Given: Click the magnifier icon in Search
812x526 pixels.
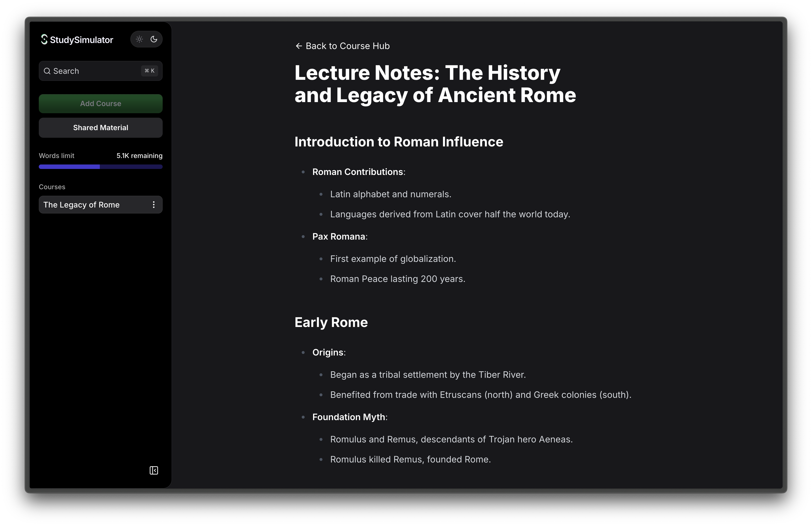Looking at the screenshot, I should 47,71.
